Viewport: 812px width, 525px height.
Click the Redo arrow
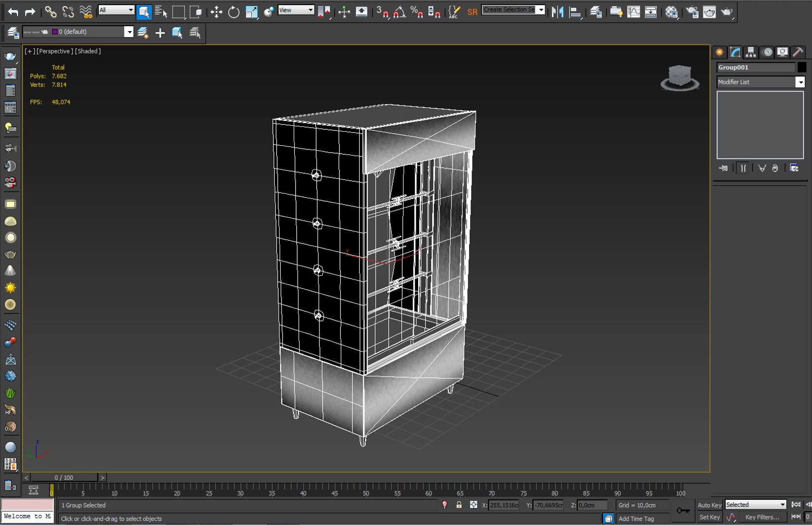click(30, 12)
